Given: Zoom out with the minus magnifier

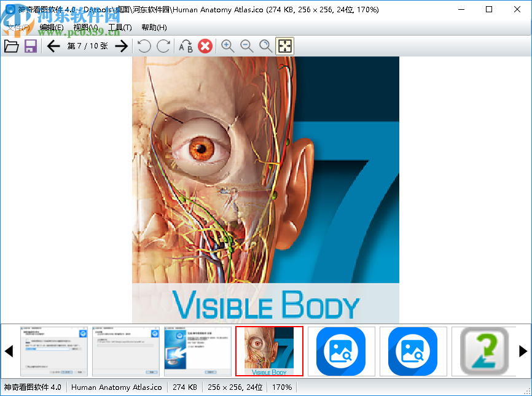Looking at the screenshot, I should pos(247,46).
